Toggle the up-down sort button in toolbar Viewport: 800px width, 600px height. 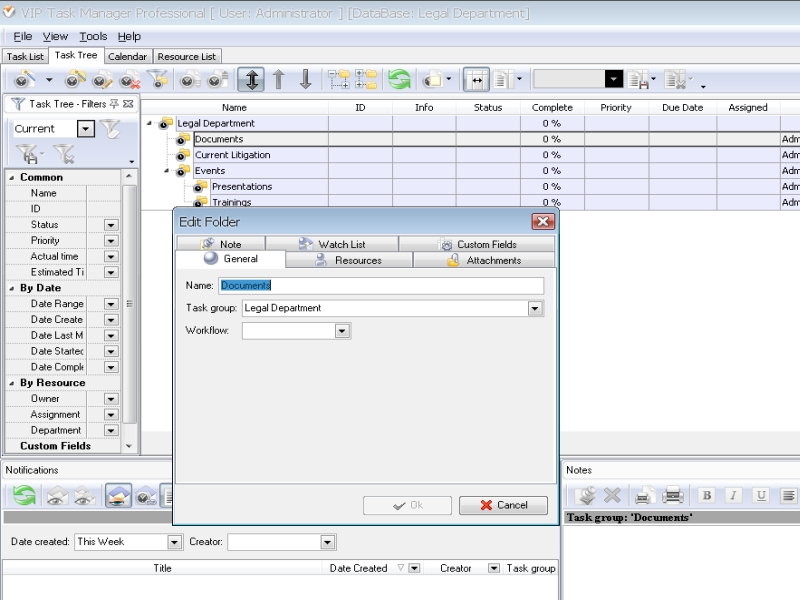point(250,80)
